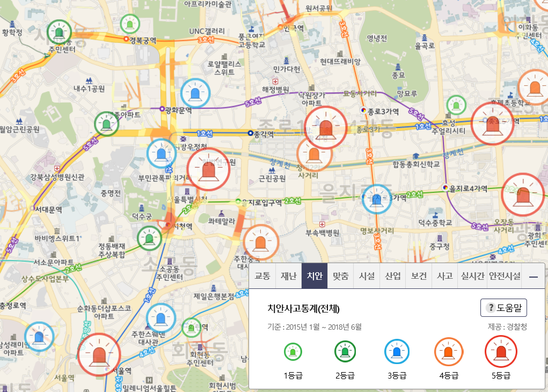
Task: Toggle the 5등급 red legend icon
Action: click(501, 352)
